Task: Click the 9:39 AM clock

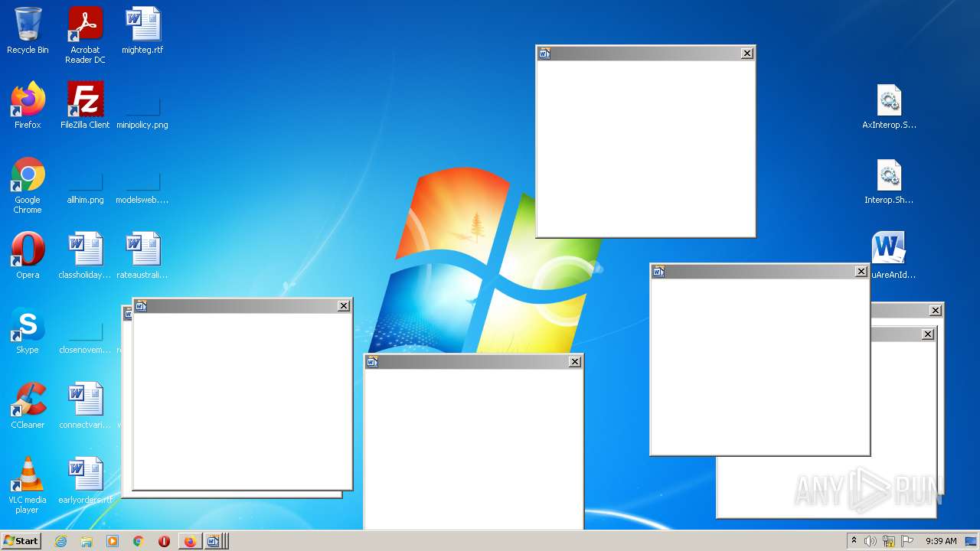Action: [941, 541]
